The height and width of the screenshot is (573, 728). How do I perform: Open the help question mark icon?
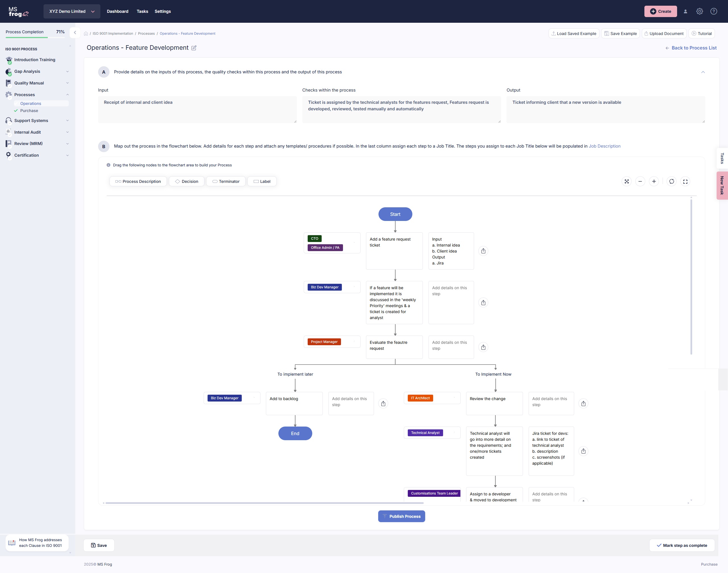coord(713,11)
